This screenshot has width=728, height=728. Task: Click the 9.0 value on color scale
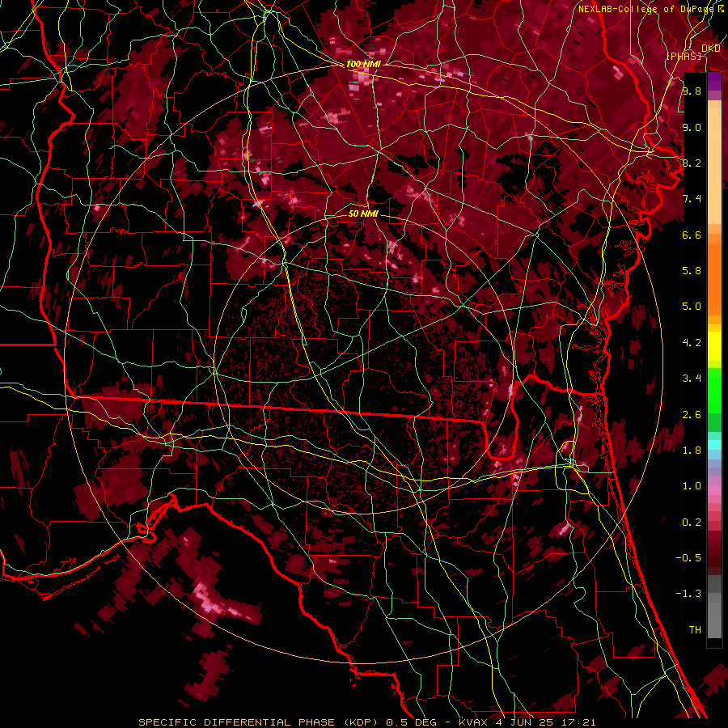point(692,127)
